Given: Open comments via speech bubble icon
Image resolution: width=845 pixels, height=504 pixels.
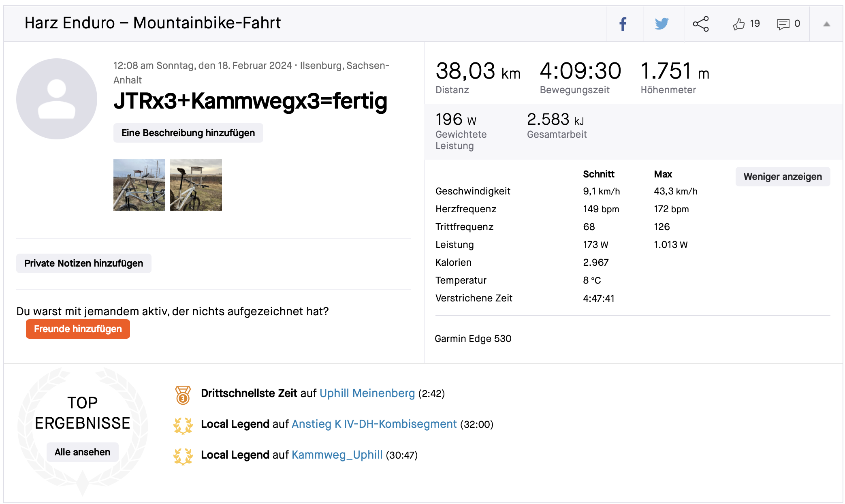Looking at the screenshot, I should coord(783,24).
